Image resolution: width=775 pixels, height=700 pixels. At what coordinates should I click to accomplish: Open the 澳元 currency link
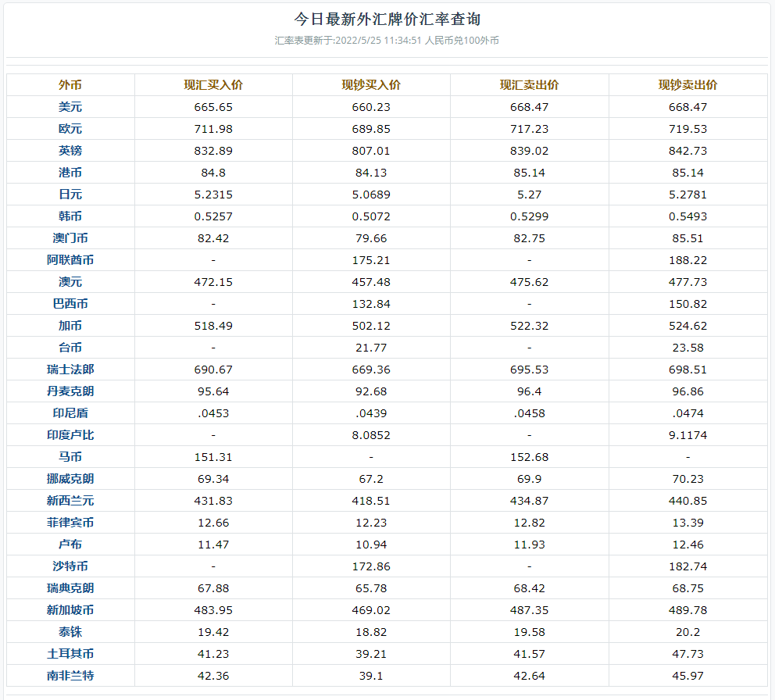(70, 282)
